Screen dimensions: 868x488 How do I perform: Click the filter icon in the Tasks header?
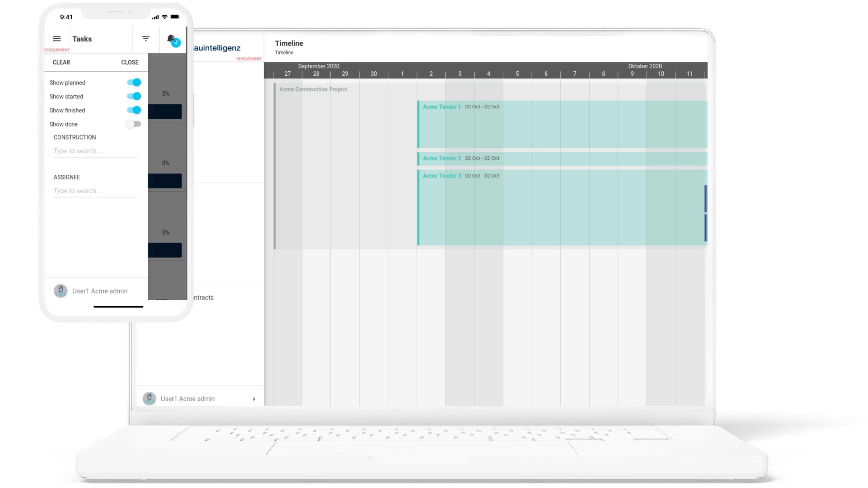click(146, 39)
